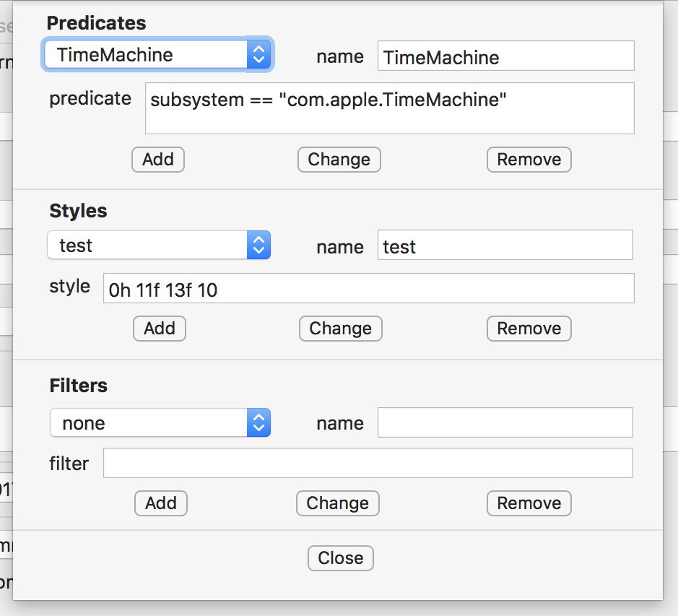Screen dimensions: 678x616
Task: Click the style field showing 0h 11f 13f 10
Action: [368, 289]
